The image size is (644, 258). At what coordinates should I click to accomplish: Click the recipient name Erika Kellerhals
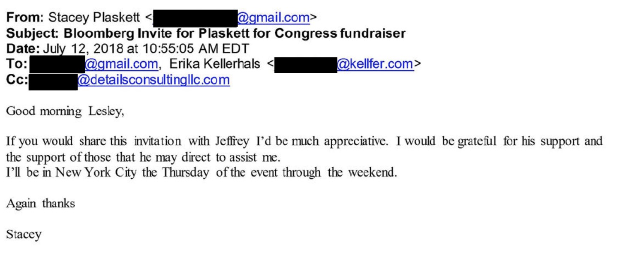coord(215,64)
